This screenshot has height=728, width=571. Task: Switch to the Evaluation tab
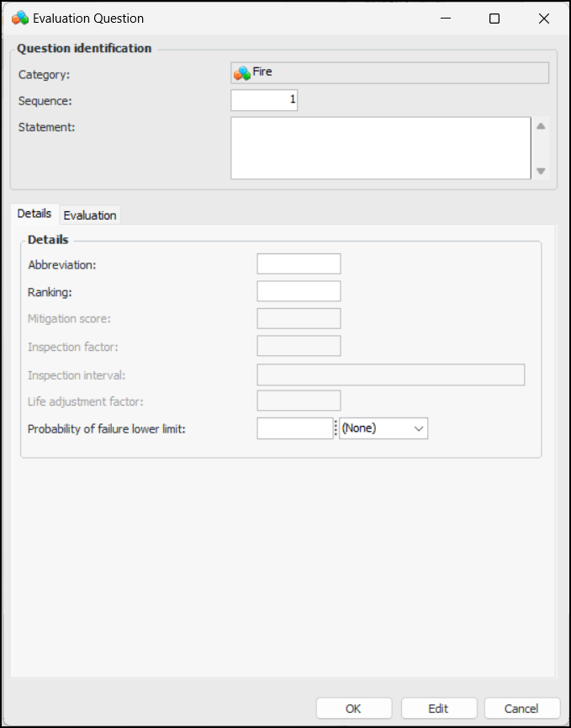[90, 215]
